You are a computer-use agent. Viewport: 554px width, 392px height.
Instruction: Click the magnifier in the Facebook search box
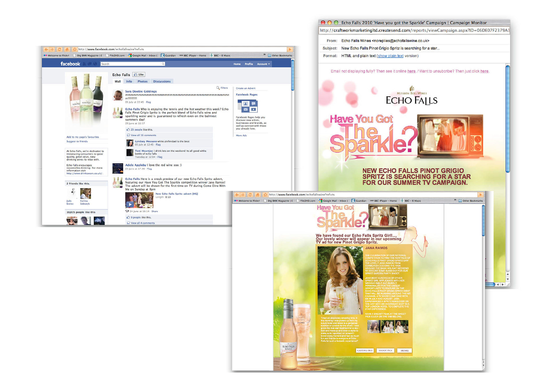(163, 64)
